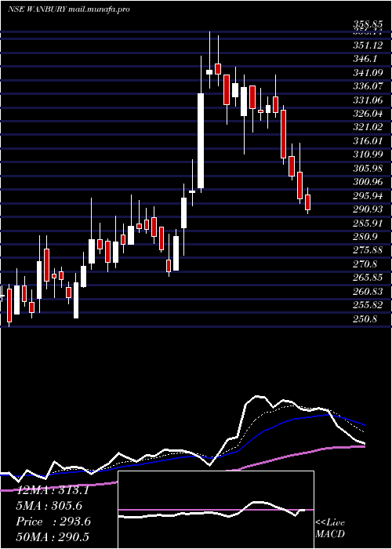Click the 346.1 price axis label
The height and width of the screenshot is (549, 392).
pyautogui.click(x=365, y=59)
